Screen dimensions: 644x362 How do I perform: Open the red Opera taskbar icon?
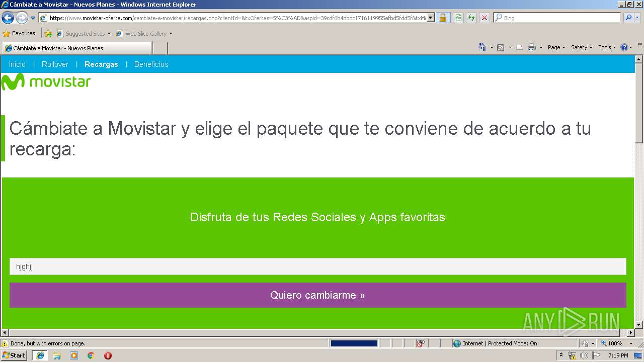[108, 355]
